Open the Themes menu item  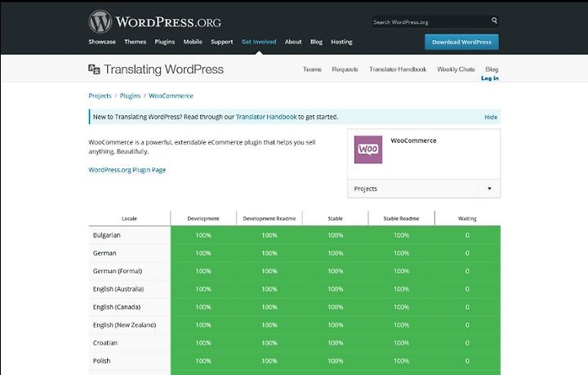[135, 42]
